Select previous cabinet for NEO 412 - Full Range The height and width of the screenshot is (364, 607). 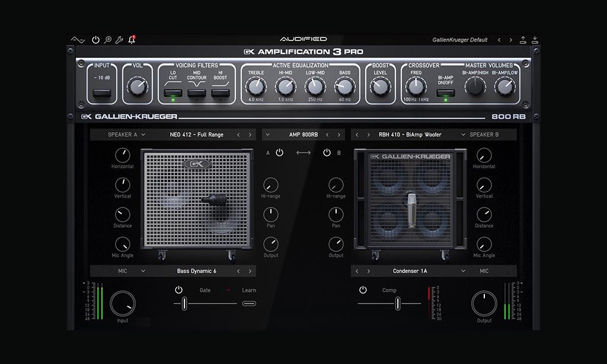(x=238, y=135)
